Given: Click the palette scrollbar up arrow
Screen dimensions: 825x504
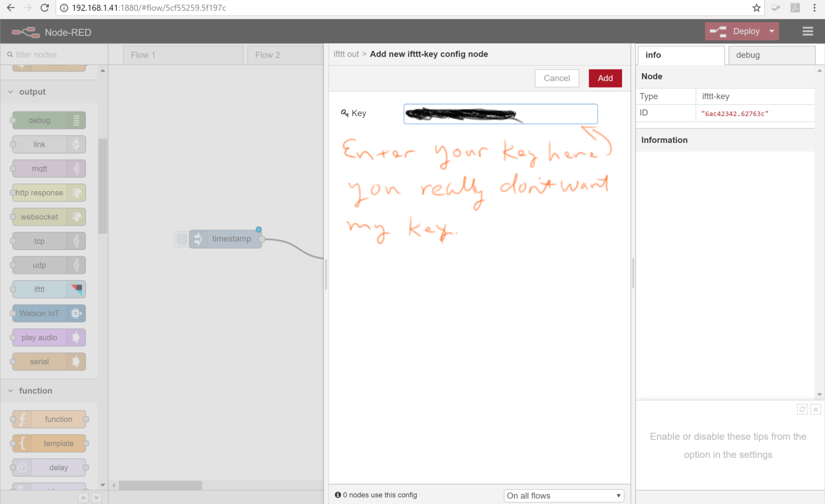Looking at the screenshot, I should (103, 70).
